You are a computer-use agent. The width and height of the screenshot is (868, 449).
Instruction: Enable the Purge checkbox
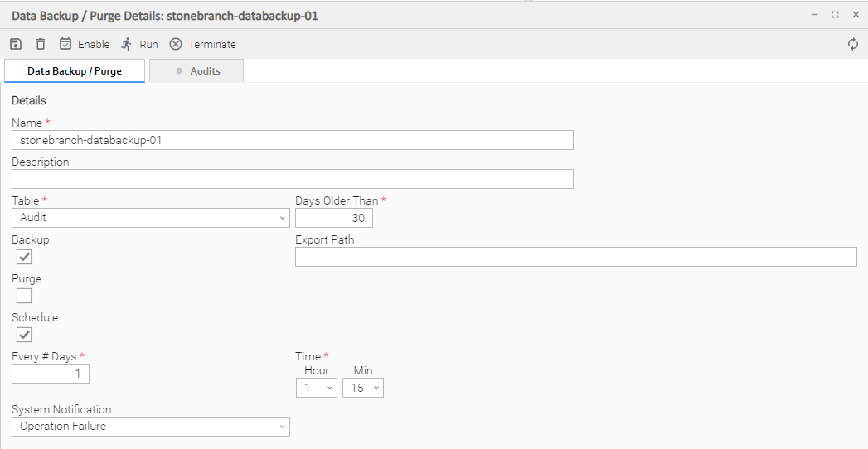point(24,296)
